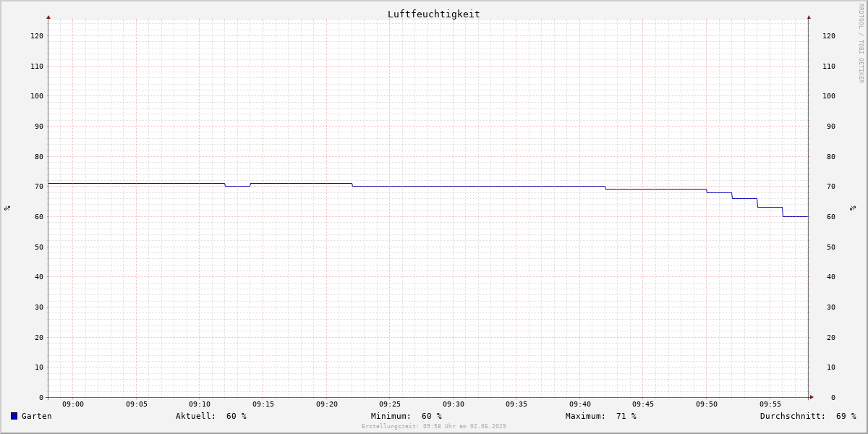Image resolution: width=868 pixels, height=434 pixels.
Task: Click the 70 label on left axis
Action: [39, 186]
